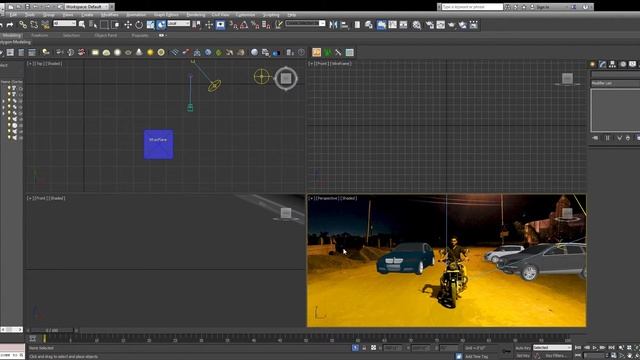Switch to the Object Paint ribbon tab
This screenshot has width=640, height=360.
[x=106, y=36]
